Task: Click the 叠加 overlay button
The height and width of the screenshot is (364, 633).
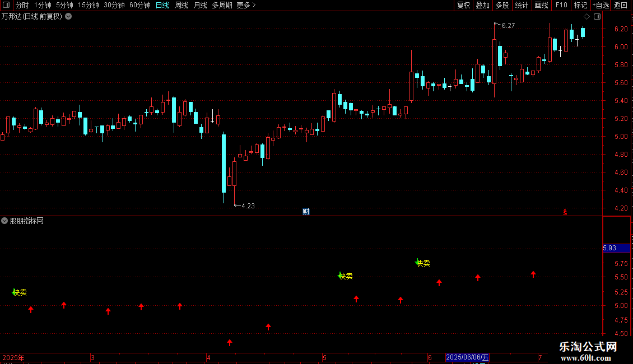Action: click(483, 5)
